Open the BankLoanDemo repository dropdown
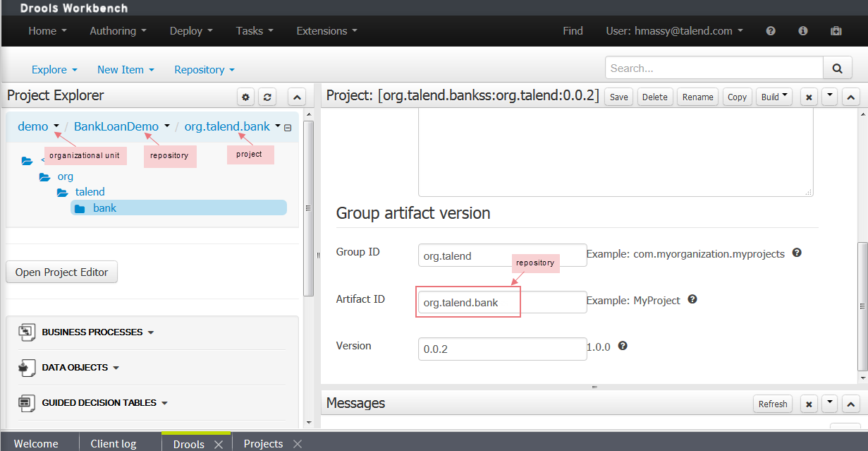This screenshot has width=868, height=451. (x=167, y=127)
